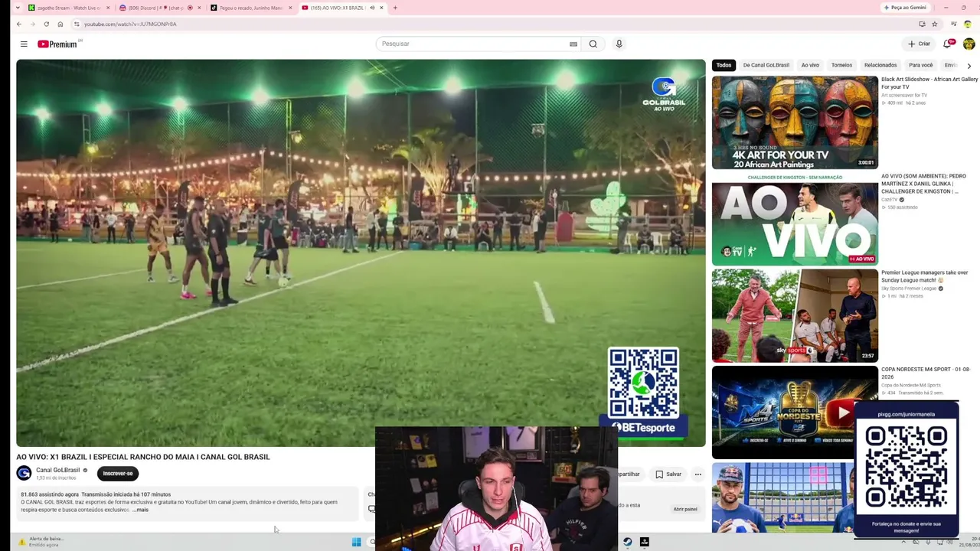The image size is (980, 551).
Task: Open the Canal GoLBrasil channel name link
Action: (x=58, y=470)
